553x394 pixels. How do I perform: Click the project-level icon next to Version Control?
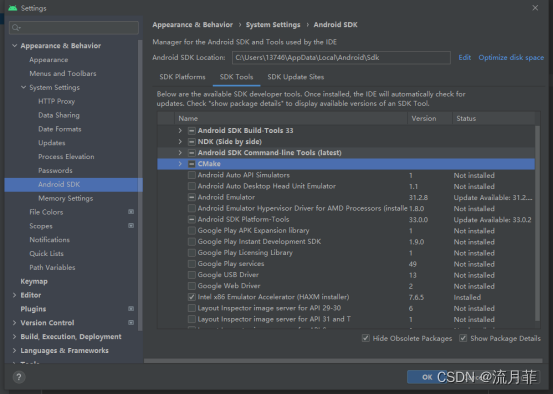131,323
